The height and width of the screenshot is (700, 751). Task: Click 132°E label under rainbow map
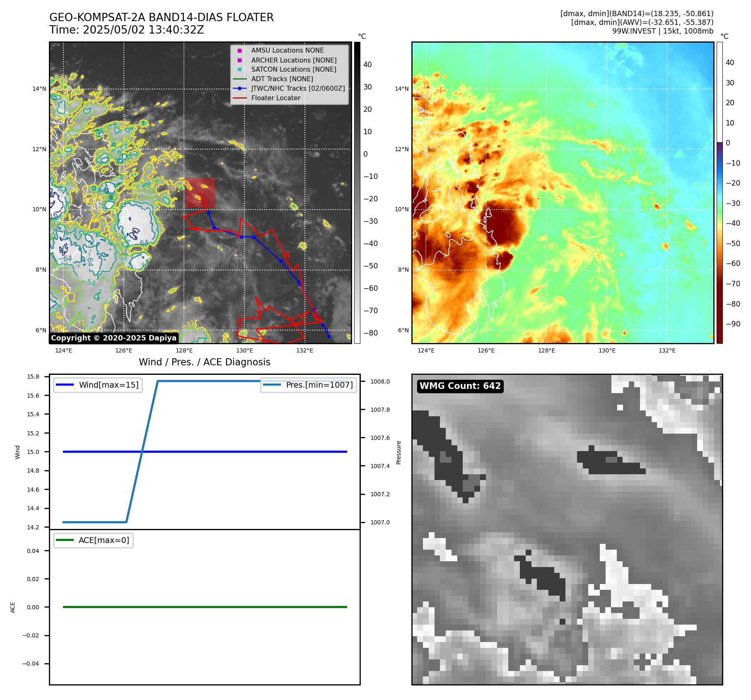click(x=667, y=350)
